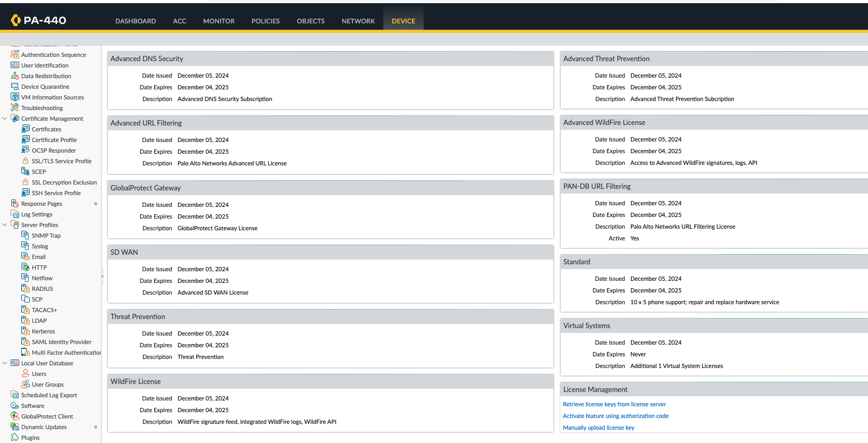The width and height of the screenshot is (868, 443).
Task: Open Netflow in the sidebar tree
Action: pos(42,278)
